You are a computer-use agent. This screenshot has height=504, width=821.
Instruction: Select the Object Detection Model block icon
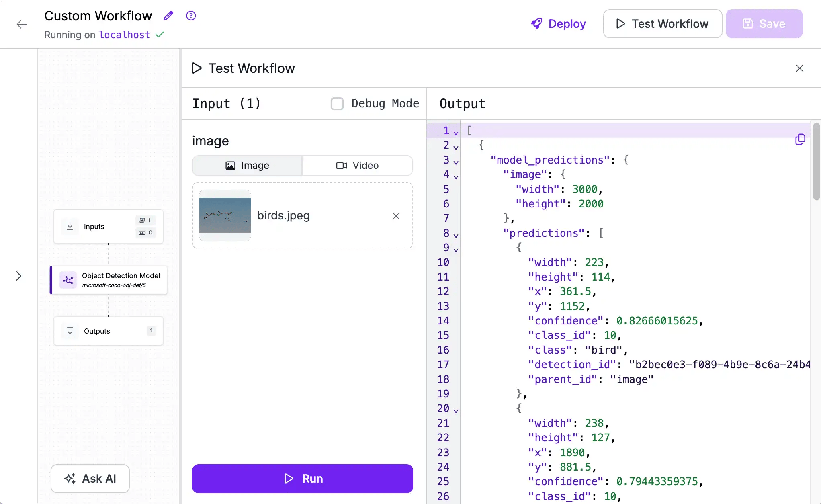(x=68, y=280)
